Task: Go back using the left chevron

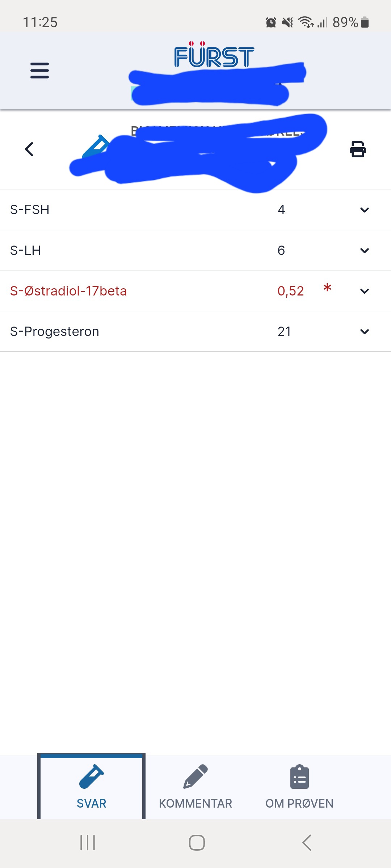Action: pyautogui.click(x=29, y=149)
